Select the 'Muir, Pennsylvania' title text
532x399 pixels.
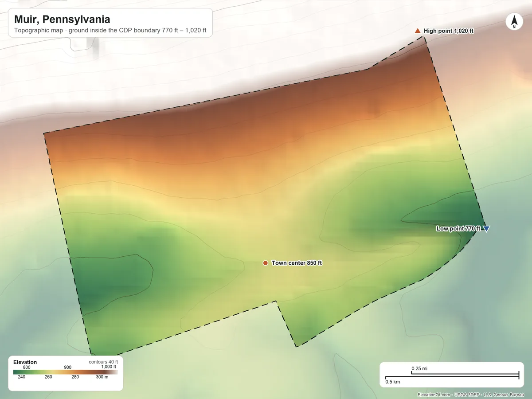pos(62,20)
